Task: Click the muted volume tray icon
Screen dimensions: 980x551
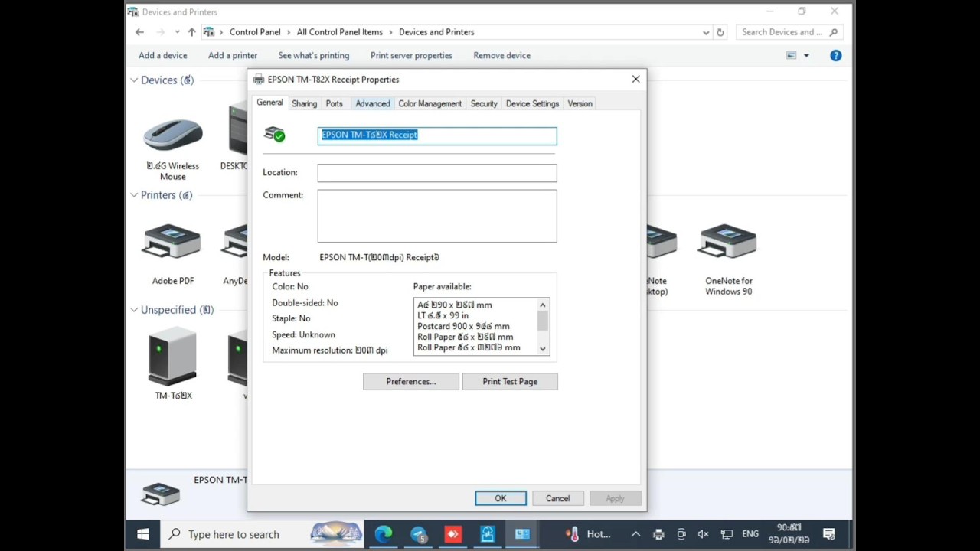Action: pos(704,534)
